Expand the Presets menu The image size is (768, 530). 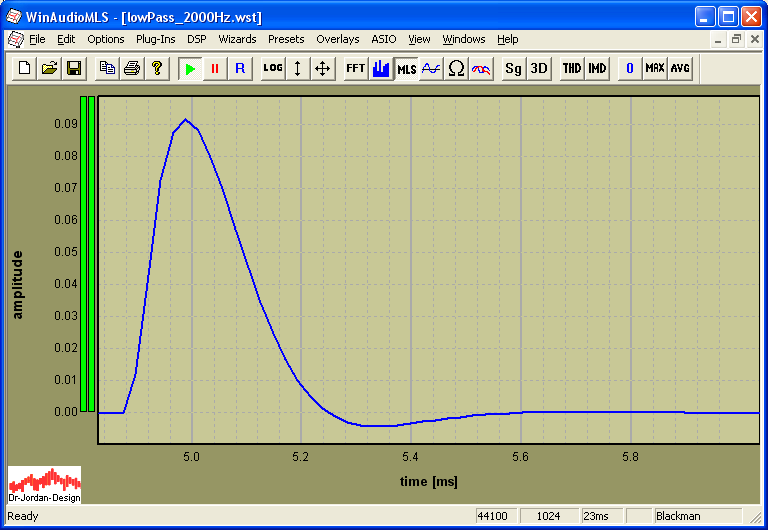point(286,39)
